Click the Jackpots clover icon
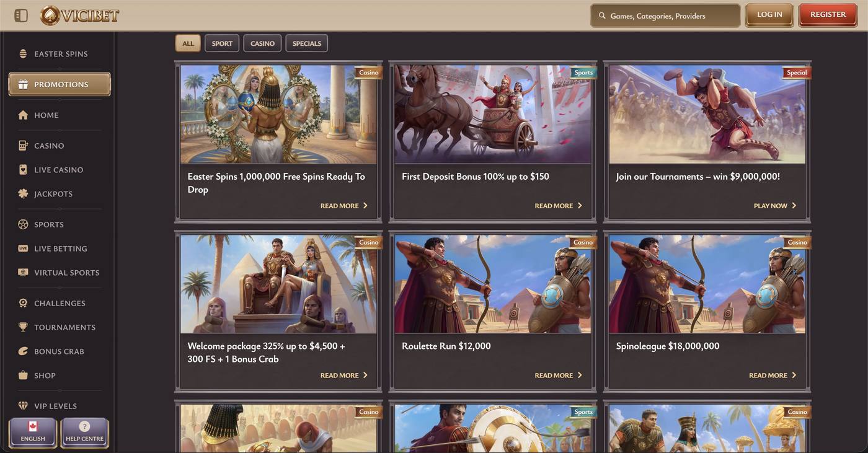This screenshot has height=453, width=868. (23, 194)
